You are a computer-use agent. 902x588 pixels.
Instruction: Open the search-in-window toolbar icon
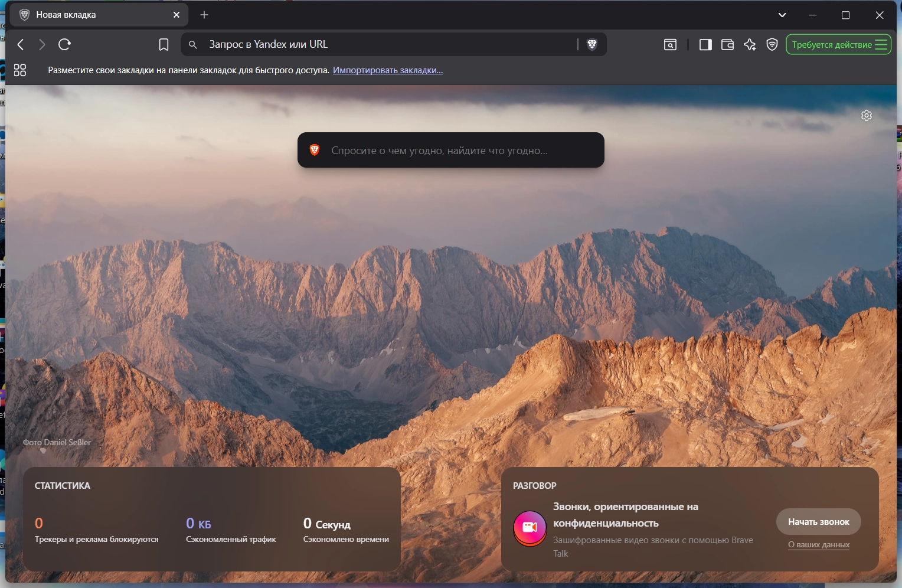[x=670, y=45]
